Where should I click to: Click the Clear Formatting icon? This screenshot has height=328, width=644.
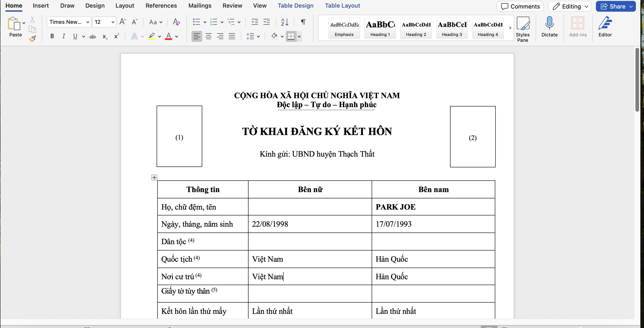coord(176,22)
